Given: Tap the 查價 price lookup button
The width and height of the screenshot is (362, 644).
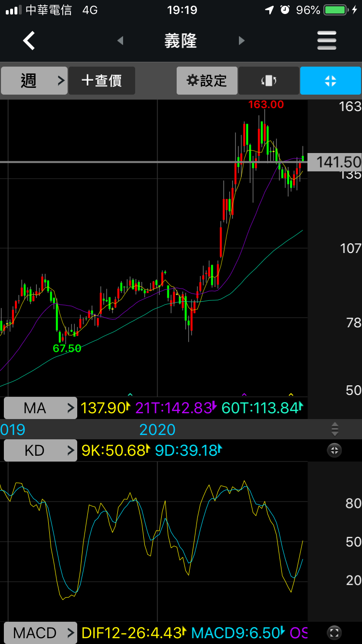Looking at the screenshot, I should pyautogui.click(x=102, y=81).
